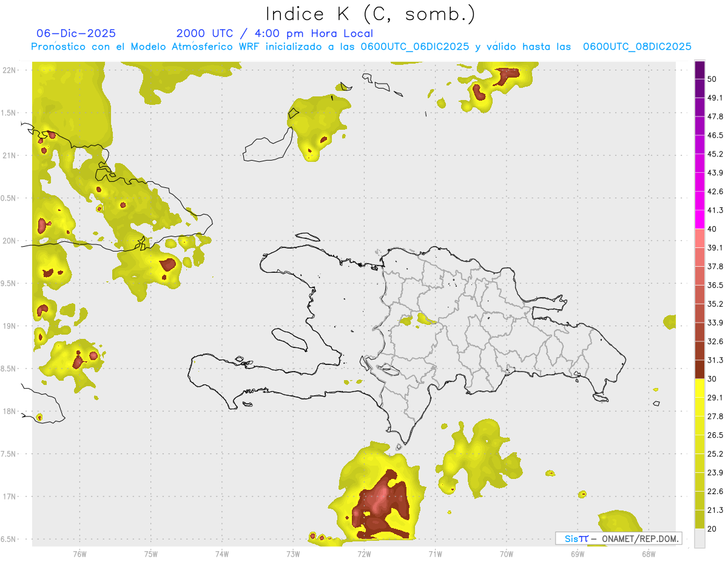The image size is (728, 562).
Task: Click the dark purple swatch above the 50 label
Action: pos(699,70)
